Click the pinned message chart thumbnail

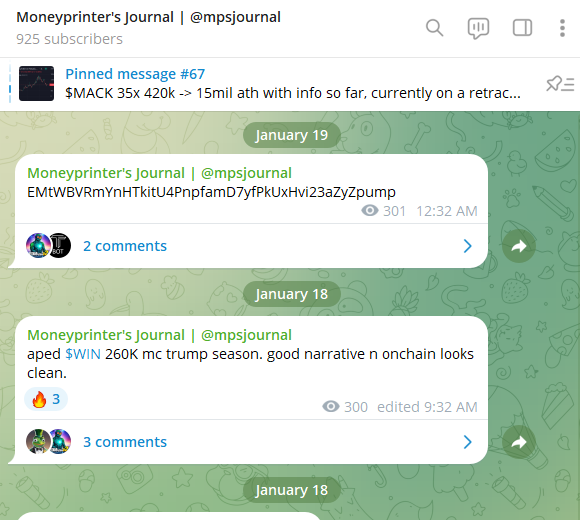coord(36,84)
